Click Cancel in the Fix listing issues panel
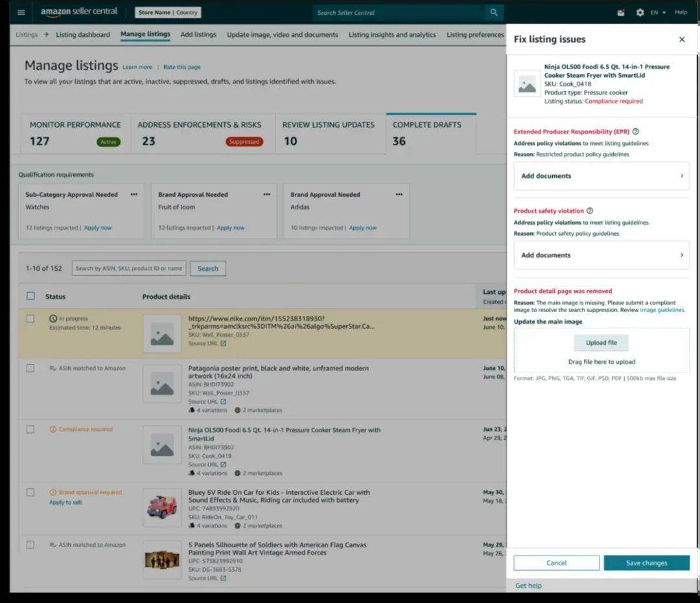 coord(556,563)
